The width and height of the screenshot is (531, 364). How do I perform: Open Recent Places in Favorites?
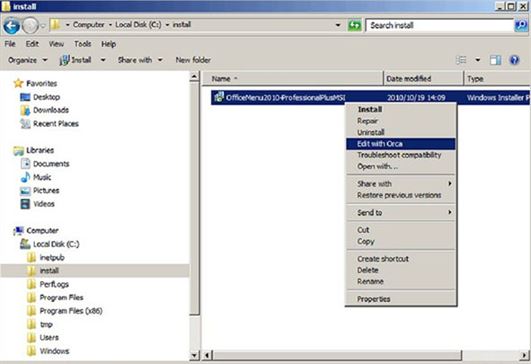(x=56, y=124)
